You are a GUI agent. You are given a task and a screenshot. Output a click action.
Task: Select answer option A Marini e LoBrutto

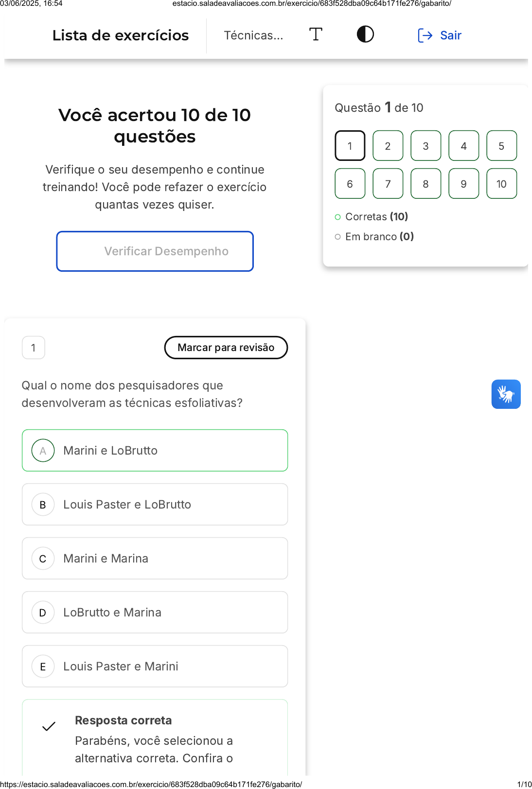coord(155,451)
